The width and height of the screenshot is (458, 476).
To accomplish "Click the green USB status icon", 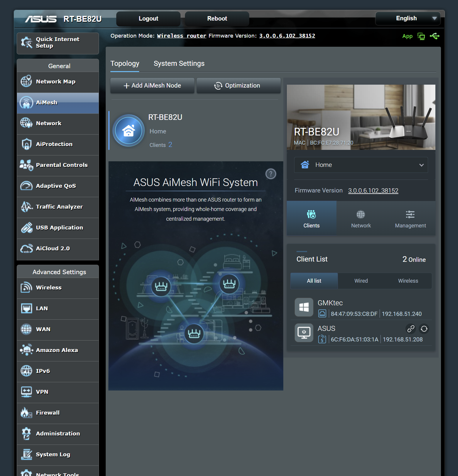I will 435,36.
